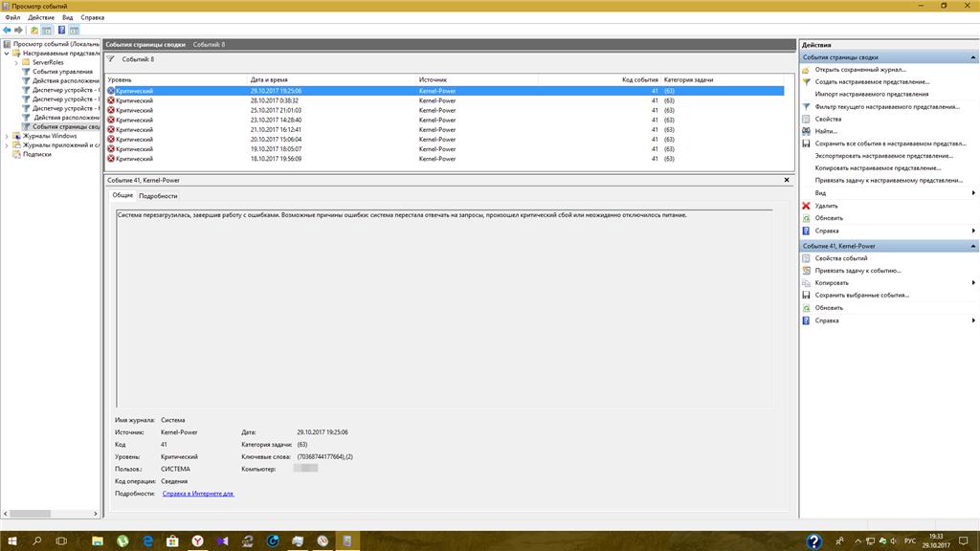Viewport: 980px width, 551px height.
Task: Click the folder icon of 'Открыть сохраненный журнал'
Action: pos(806,70)
